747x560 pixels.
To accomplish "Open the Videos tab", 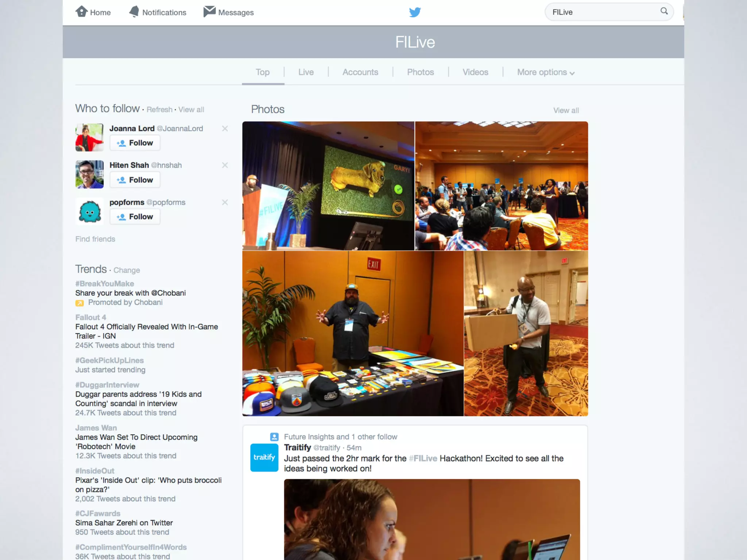I will click(x=475, y=73).
